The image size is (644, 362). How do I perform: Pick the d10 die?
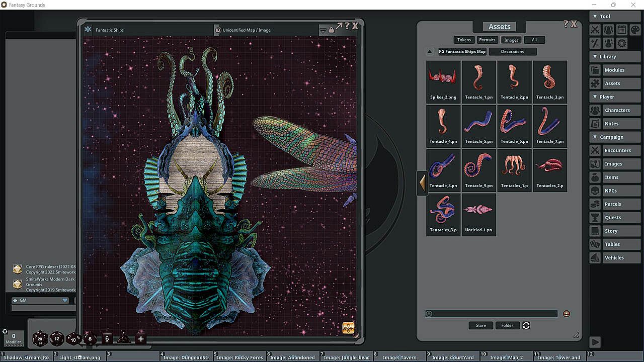(73, 339)
